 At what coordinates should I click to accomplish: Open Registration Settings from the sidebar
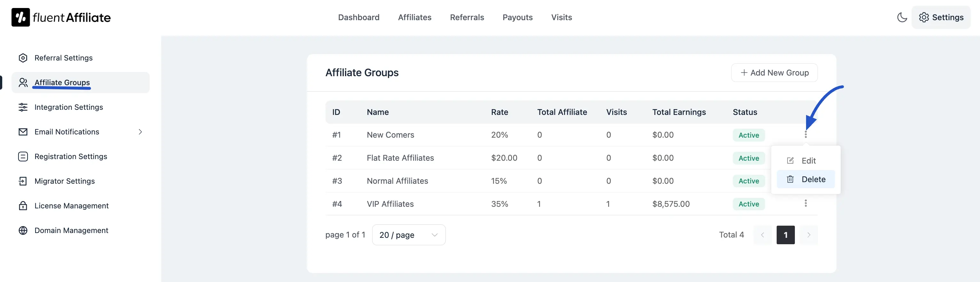[70, 157]
